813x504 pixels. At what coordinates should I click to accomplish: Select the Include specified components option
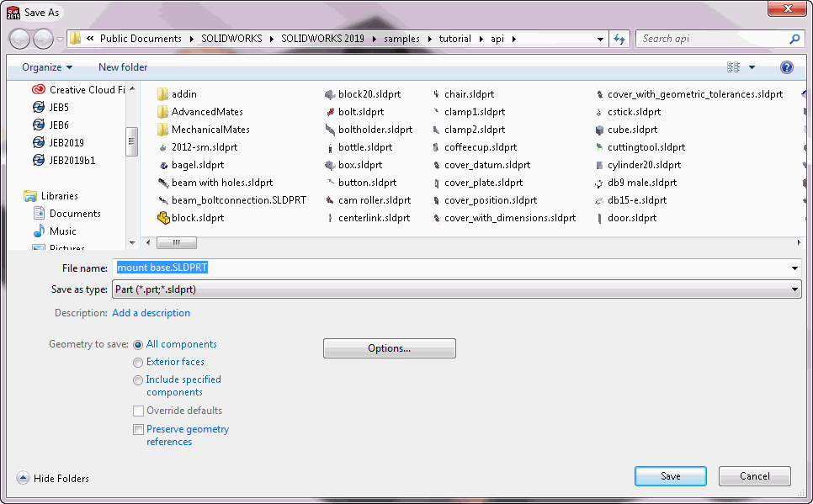[x=138, y=380]
